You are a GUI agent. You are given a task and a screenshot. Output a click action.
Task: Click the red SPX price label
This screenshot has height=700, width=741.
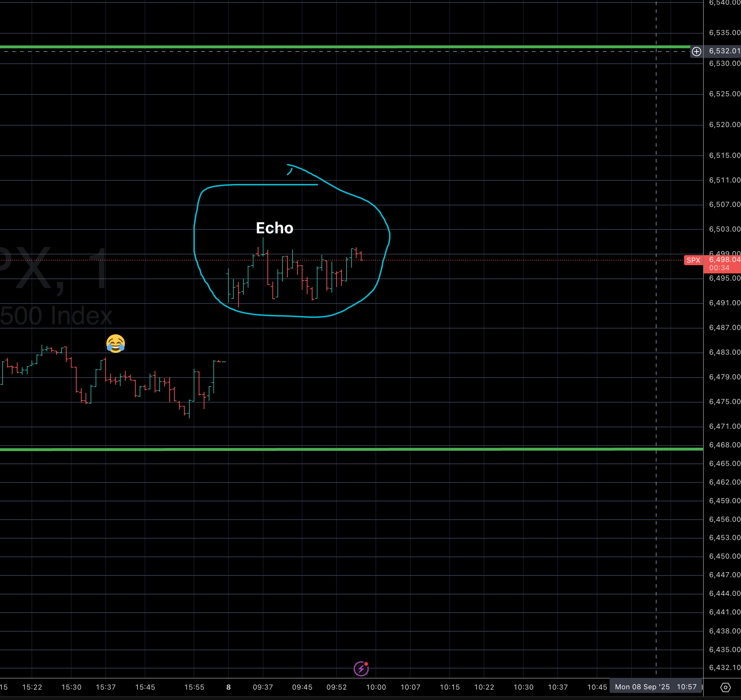(693, 260)
